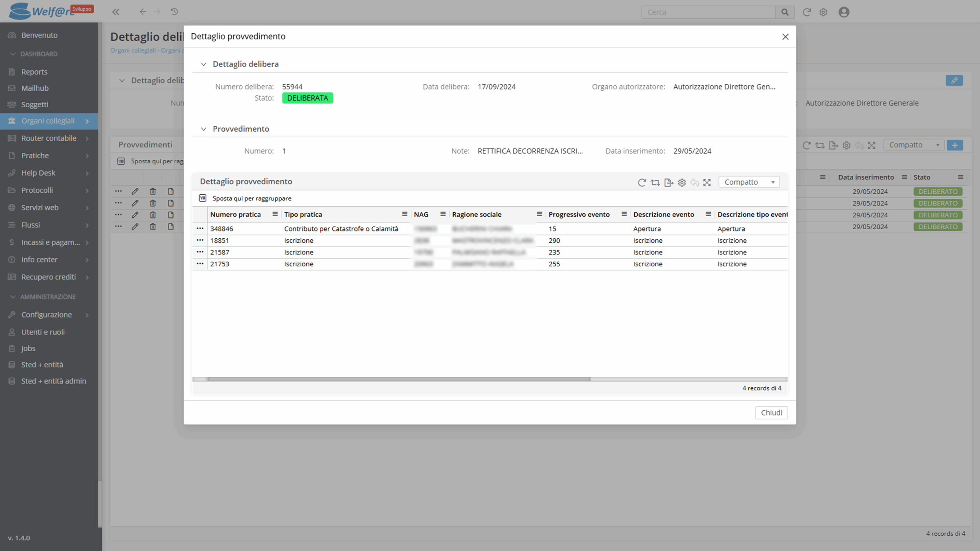
Task: Select Organi collegiali in sidebar
Action: click(49, 121)
